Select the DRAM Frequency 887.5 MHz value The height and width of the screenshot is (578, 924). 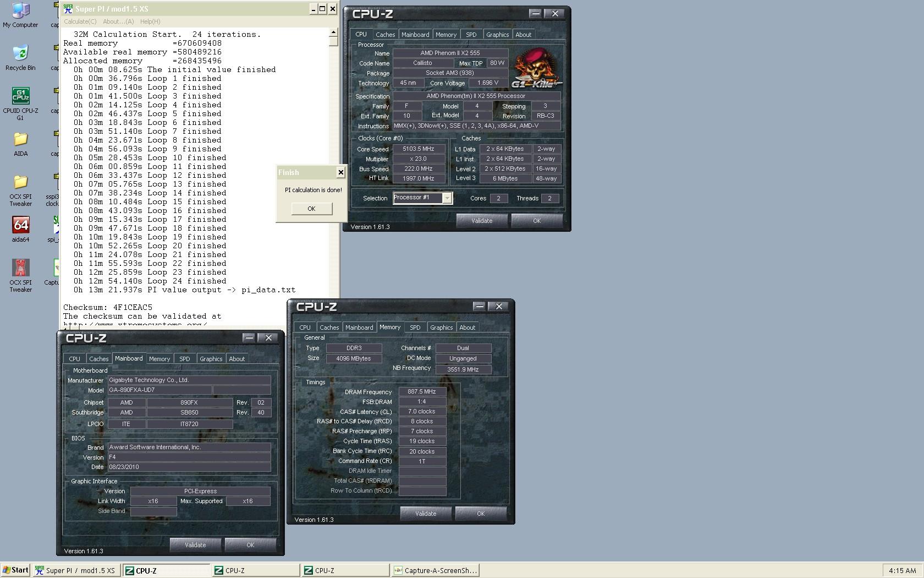[422, 392]
